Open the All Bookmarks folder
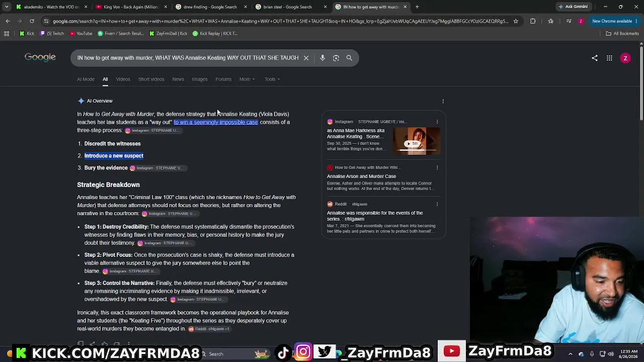Screen dimensions: 644x362 click(622, 34)
